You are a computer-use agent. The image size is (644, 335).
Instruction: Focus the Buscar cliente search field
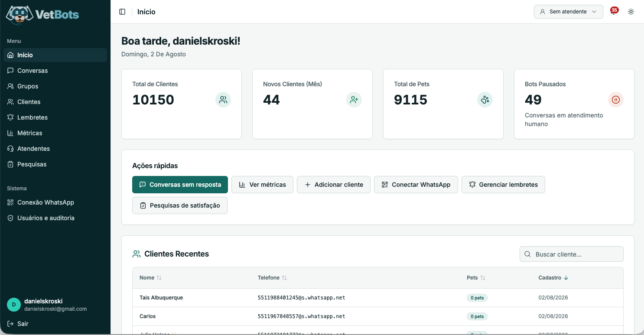click(x=572, y=254)
